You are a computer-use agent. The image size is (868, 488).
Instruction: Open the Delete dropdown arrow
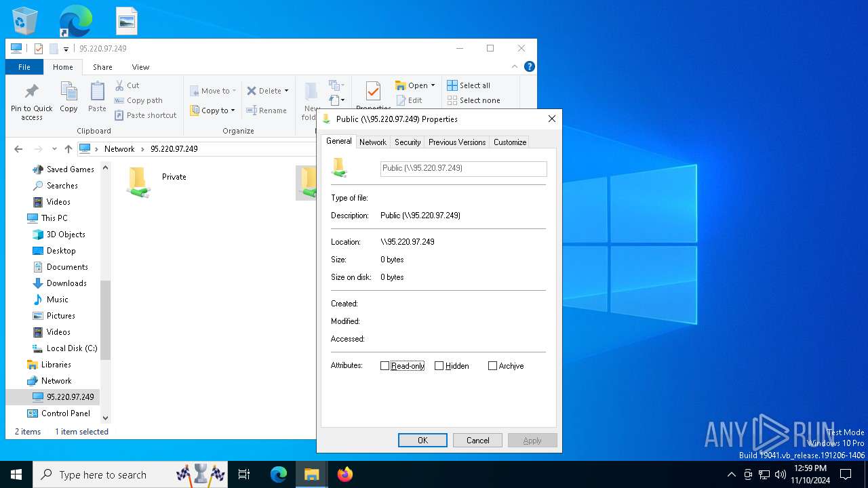(x=286, y=91)
